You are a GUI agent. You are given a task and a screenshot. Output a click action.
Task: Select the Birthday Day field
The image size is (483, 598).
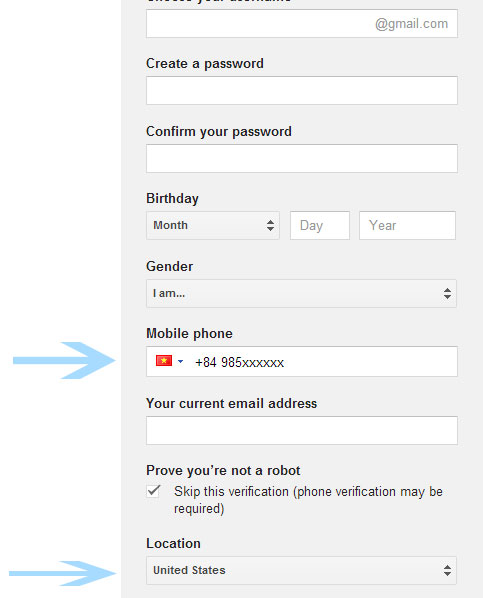[x=320, y=225]
